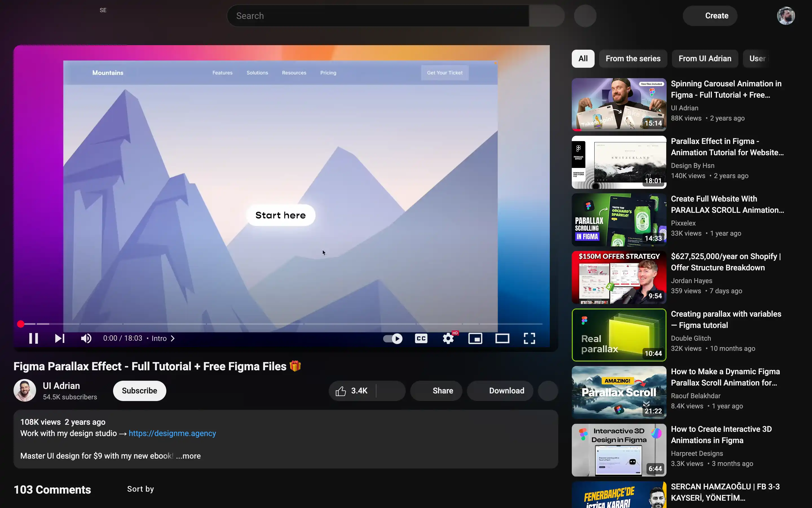812x508 pixels.
Task: Expand the Intro chapter list
Action: tap(164, 338)
